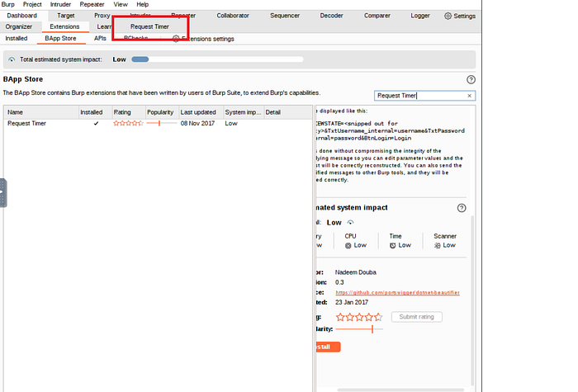Switch to the Organizer tab
The height and width of the screenshot is (392, 578).
click(x=18, y=26)
